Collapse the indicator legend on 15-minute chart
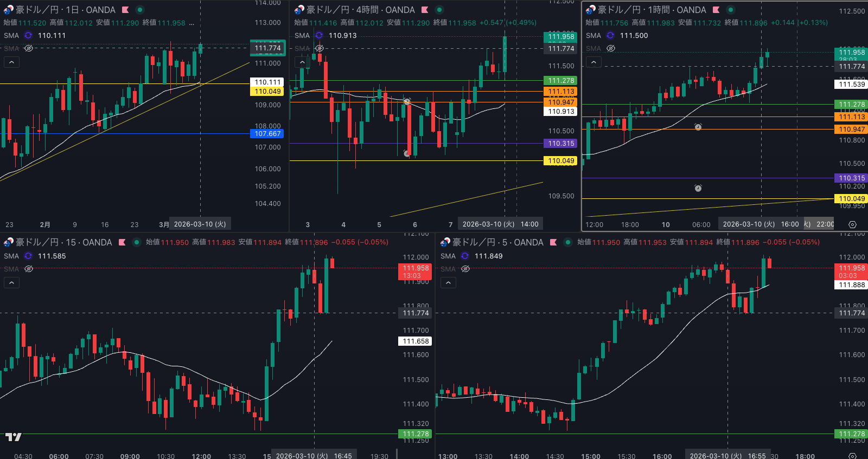 click(11, 282)
